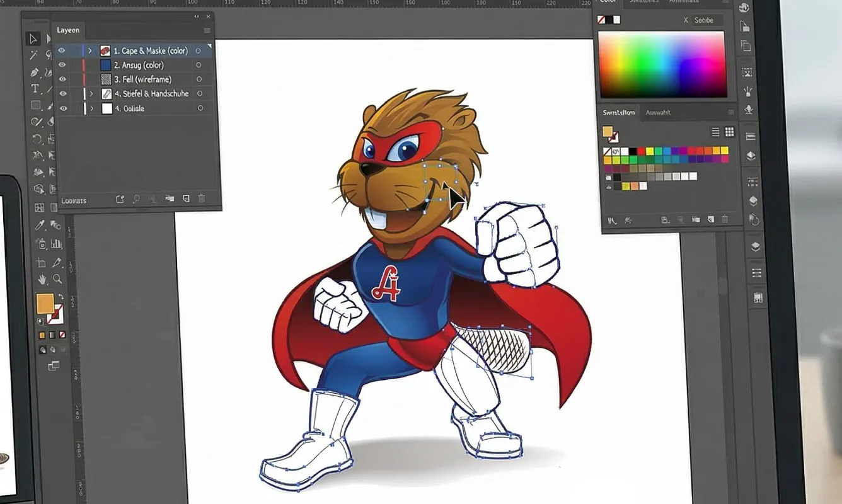This screenshot has width=842, height=504.
Task: Expand the Cape & Maske layer
Action: 90,50
